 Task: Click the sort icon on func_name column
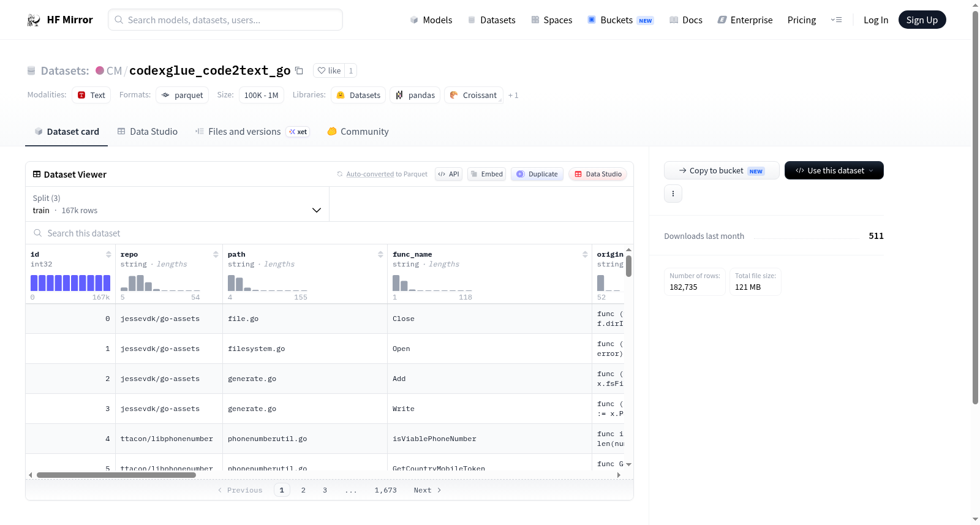pyautogui.click(x=585, y=254)
